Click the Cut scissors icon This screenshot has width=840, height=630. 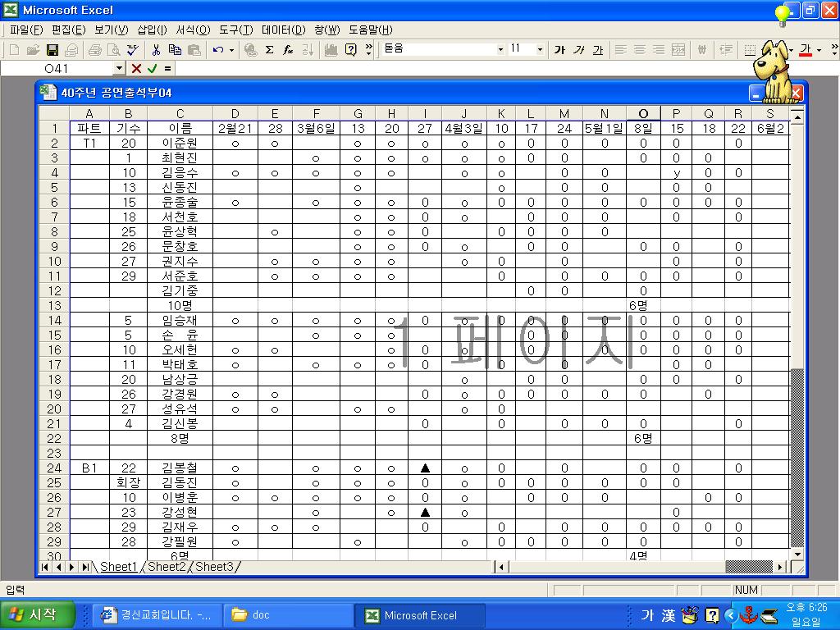(x=156, y=50)
